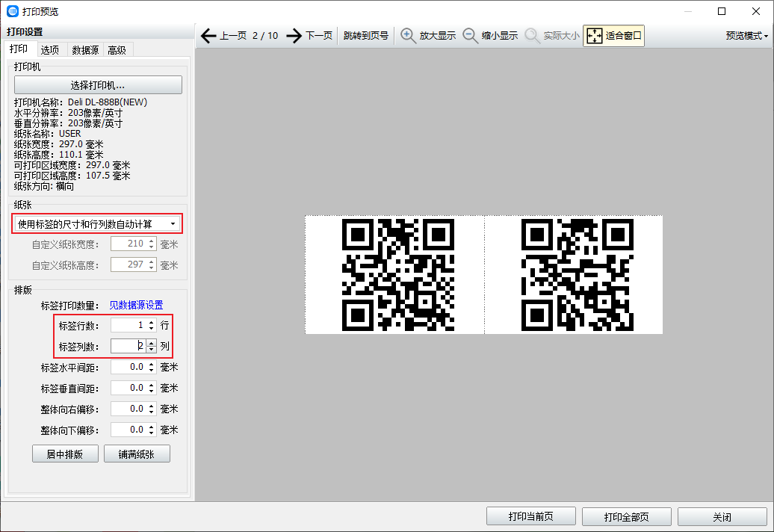Click the 选择打印机 button
Viewport: 774px width, 532px height.
coord(98,85)
